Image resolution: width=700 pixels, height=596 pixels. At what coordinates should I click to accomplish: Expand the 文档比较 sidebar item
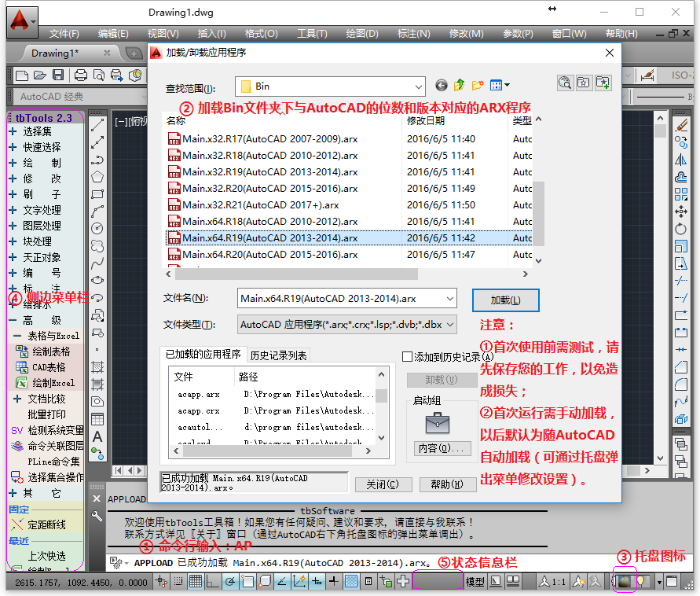pos(17,399)
